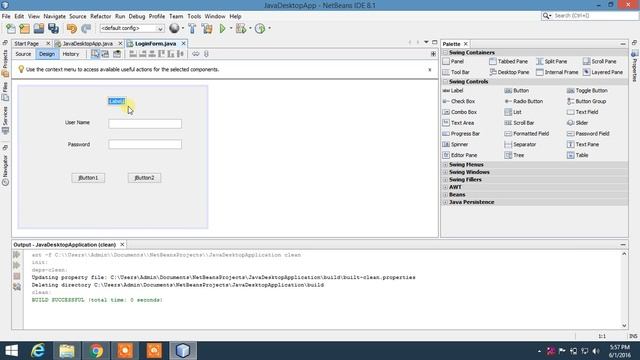
Task: Switch to Design view
Action: pos(47,54)
